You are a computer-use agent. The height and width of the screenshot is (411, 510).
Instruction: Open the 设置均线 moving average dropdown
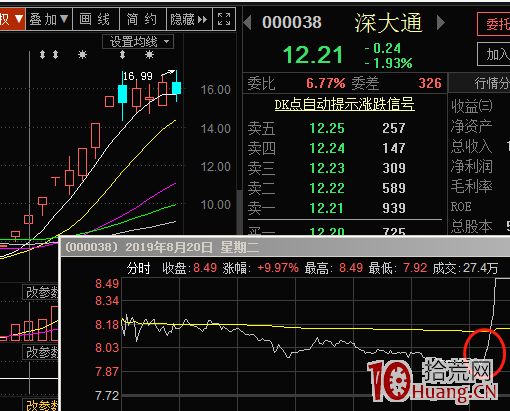coord(138,42)
